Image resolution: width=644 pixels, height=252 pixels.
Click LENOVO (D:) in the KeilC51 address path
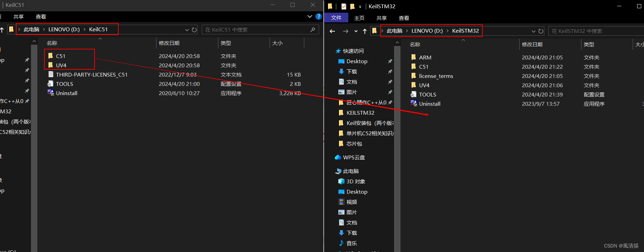point(64,30)
